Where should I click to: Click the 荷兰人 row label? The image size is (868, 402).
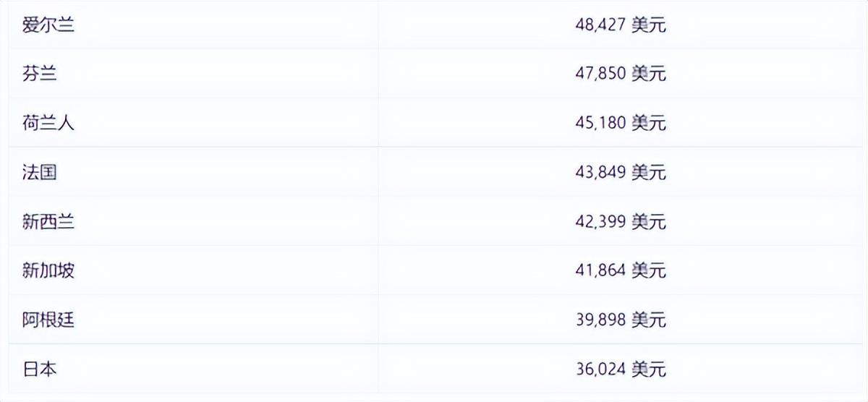pyautogui.click(x=48, y=123)
